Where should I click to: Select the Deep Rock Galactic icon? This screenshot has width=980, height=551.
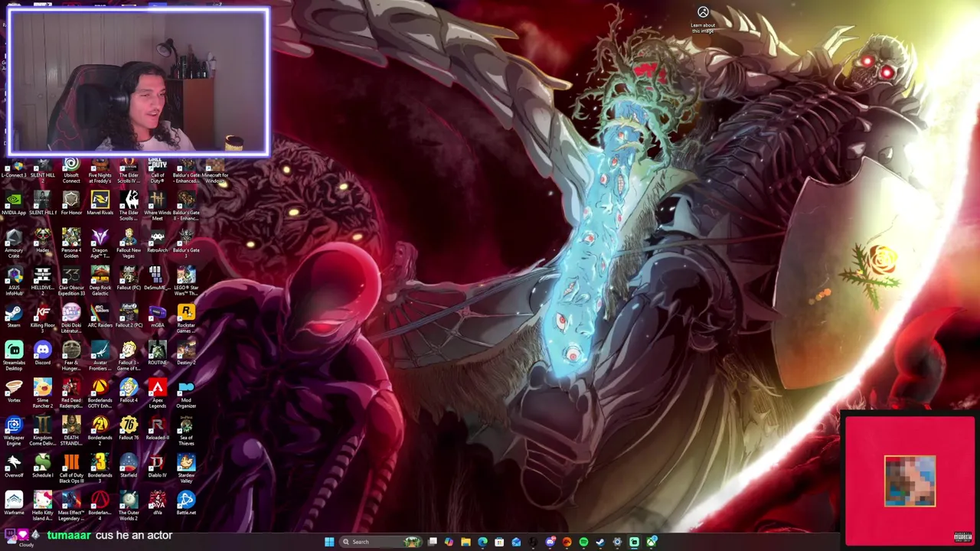[100, 280]
